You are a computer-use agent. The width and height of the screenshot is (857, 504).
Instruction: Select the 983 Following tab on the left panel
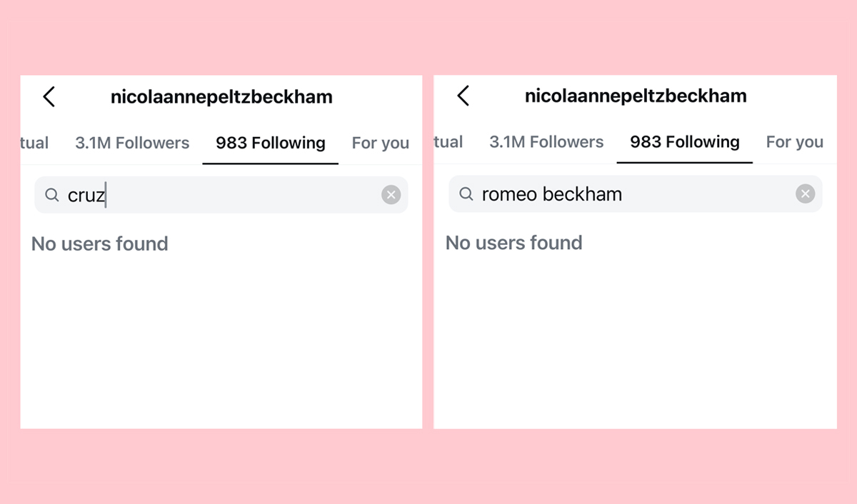coord(270,142)
